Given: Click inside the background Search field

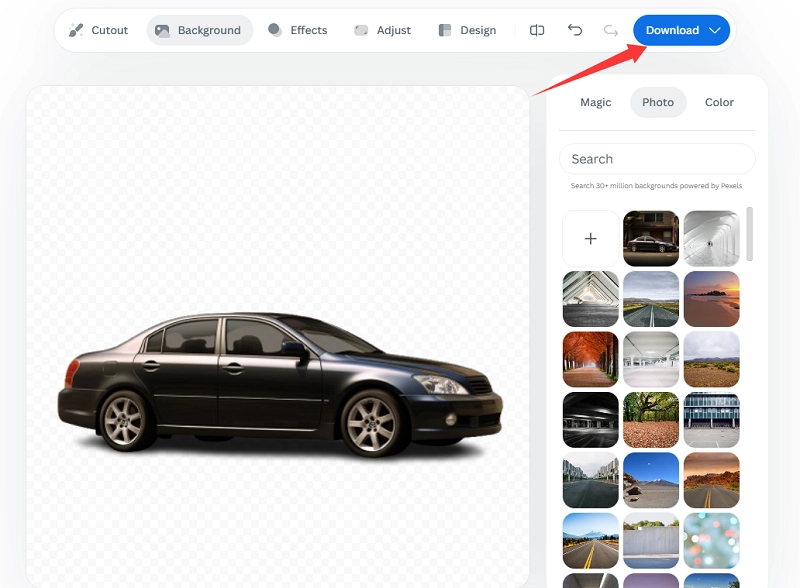Looking at the screenshot, I should point(657,158).
